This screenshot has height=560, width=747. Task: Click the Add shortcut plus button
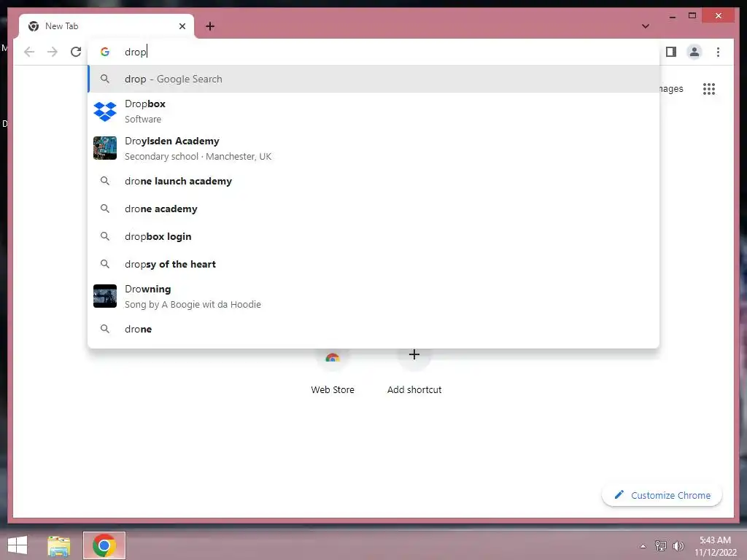pos(414,355)
